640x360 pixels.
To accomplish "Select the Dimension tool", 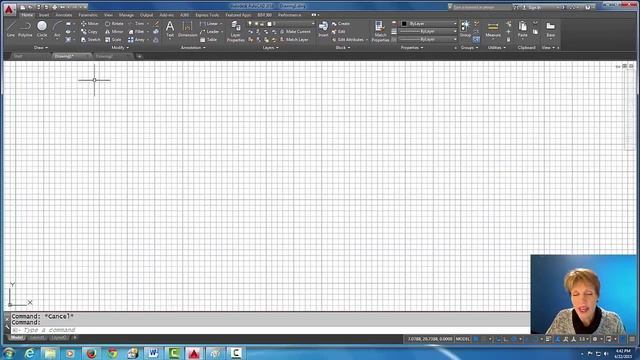I will click(187, 29).
